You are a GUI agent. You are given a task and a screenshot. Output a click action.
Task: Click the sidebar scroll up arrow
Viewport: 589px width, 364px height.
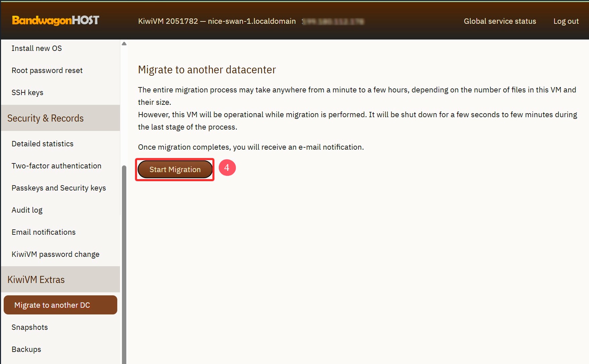tap(124, 44)
